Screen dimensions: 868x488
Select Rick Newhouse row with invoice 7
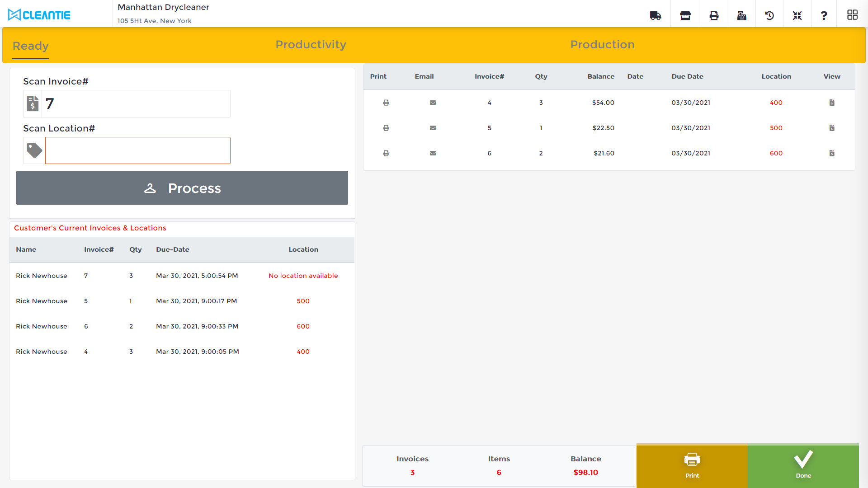(182, 276)
